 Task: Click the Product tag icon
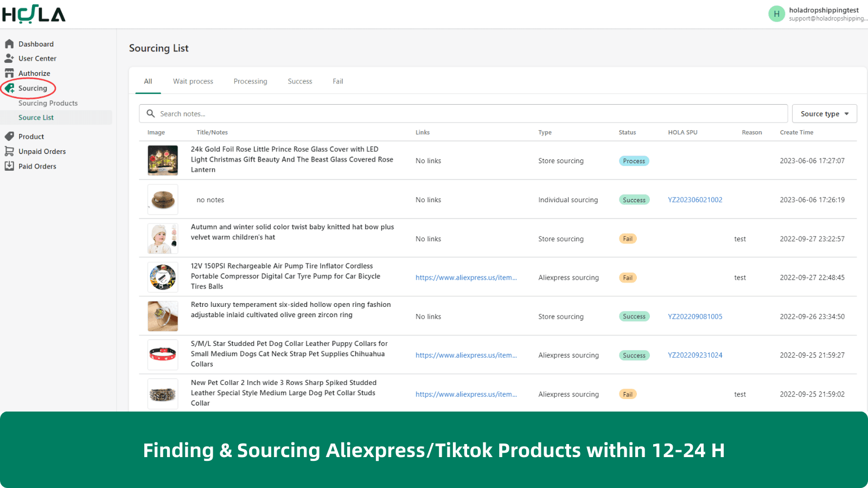pyautogui.click(x=9, y=137)
